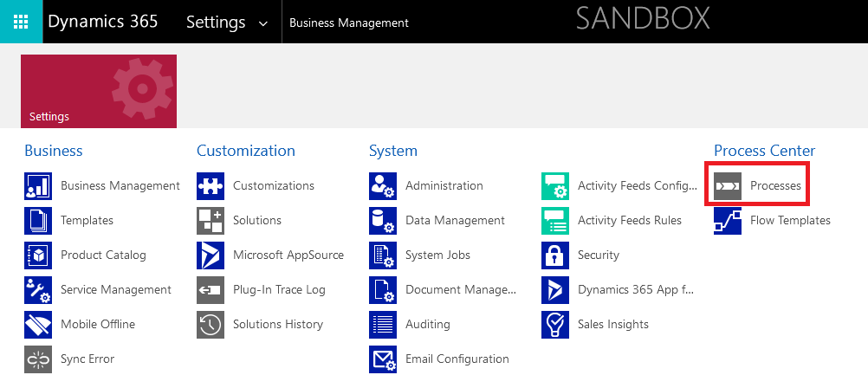868x375 pixels.
Task: Click the Solutions icon
Action: [211, 221]
